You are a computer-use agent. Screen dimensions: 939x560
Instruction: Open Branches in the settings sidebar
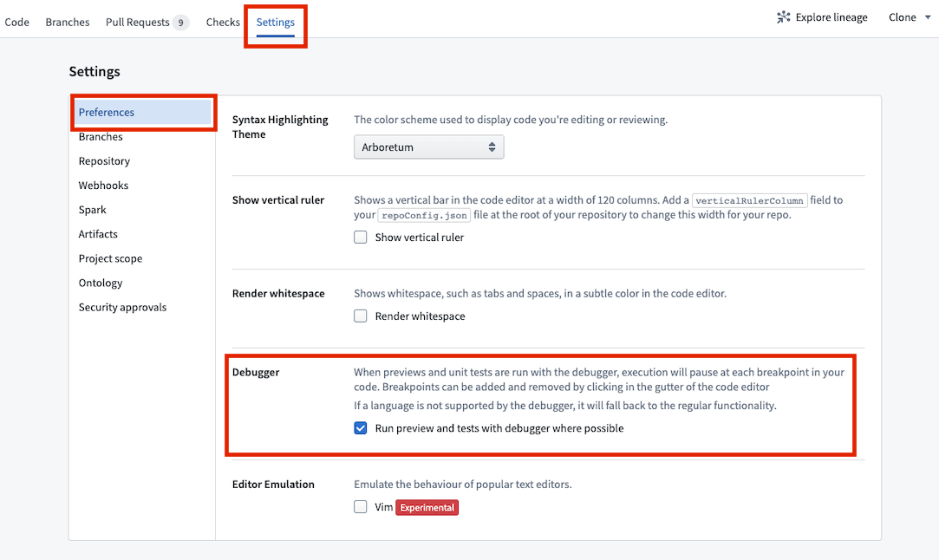click(101, 137)
